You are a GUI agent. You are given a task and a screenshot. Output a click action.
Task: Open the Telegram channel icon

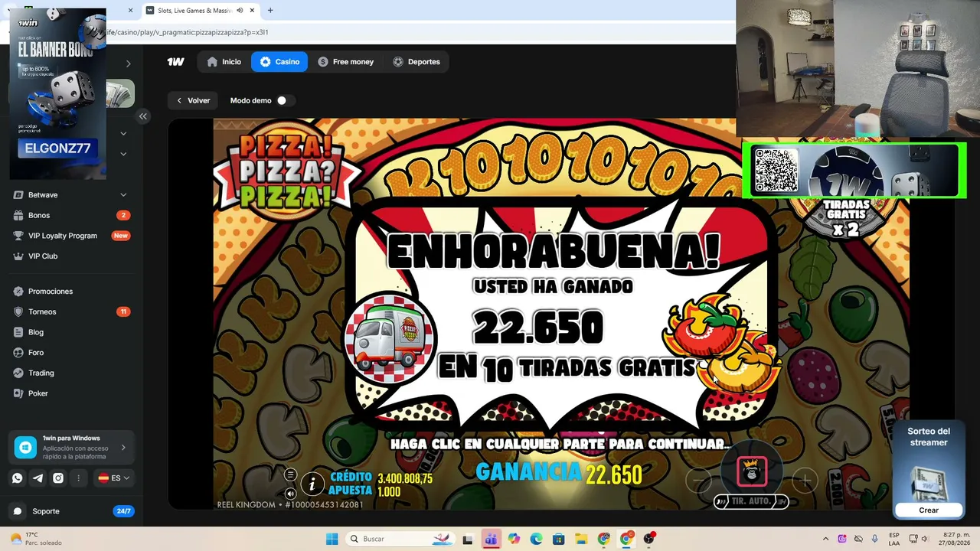(x=38, y=478)
